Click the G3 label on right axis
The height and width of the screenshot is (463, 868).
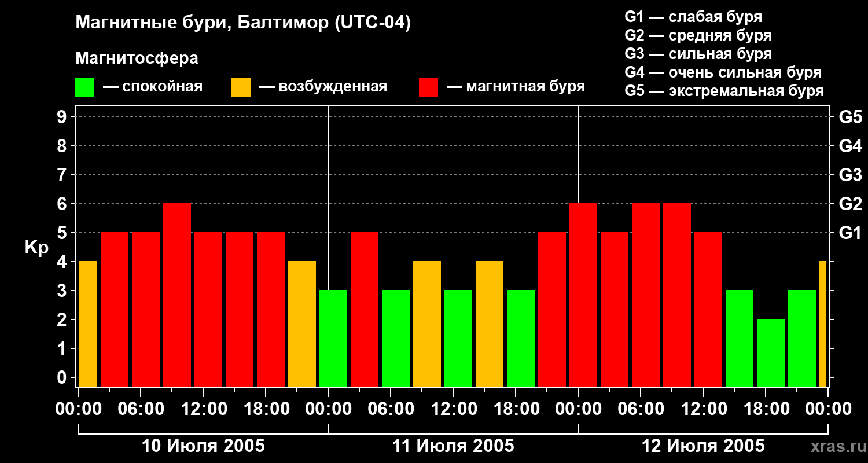[850, 175]
